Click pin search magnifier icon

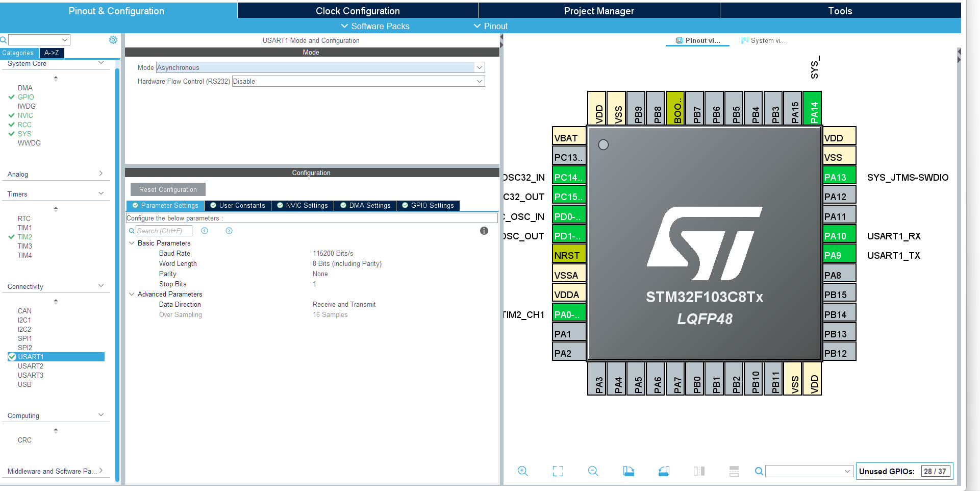tap(759, 471)
